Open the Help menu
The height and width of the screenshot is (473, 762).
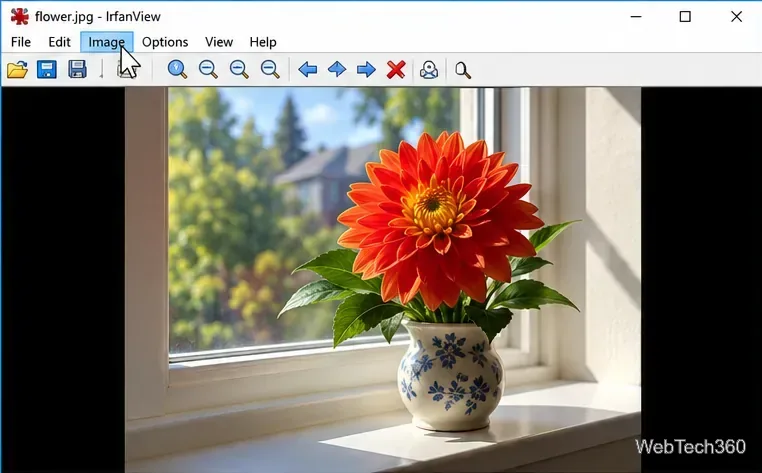click(x=263, y=42)
